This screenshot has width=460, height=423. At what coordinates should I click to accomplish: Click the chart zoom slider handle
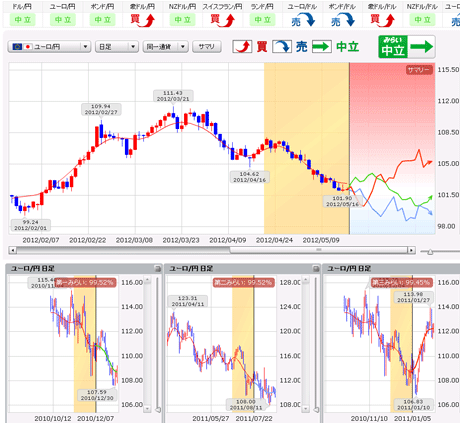[430, 252]
